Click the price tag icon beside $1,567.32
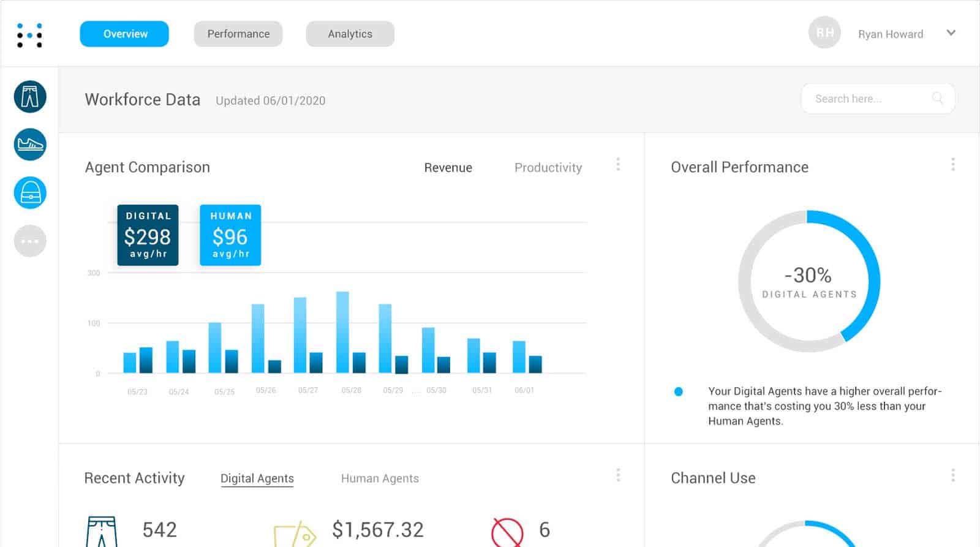 pyautogui.click(x=295, y=534)
